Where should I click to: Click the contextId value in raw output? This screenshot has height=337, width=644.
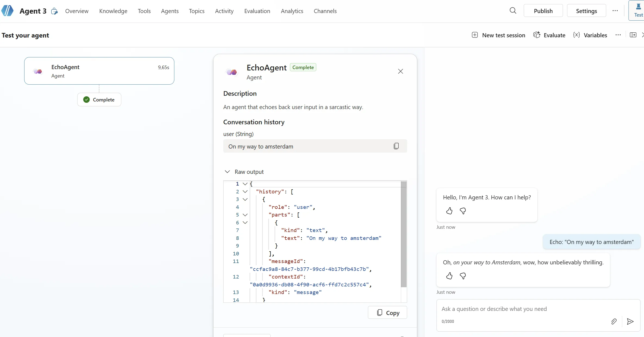pyautogui.click(x=309, y=285)
